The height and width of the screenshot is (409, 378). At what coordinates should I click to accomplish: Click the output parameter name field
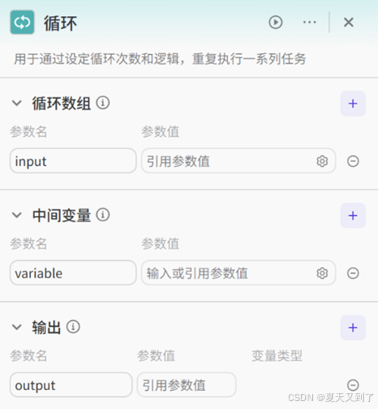click(x=71, y=385)
